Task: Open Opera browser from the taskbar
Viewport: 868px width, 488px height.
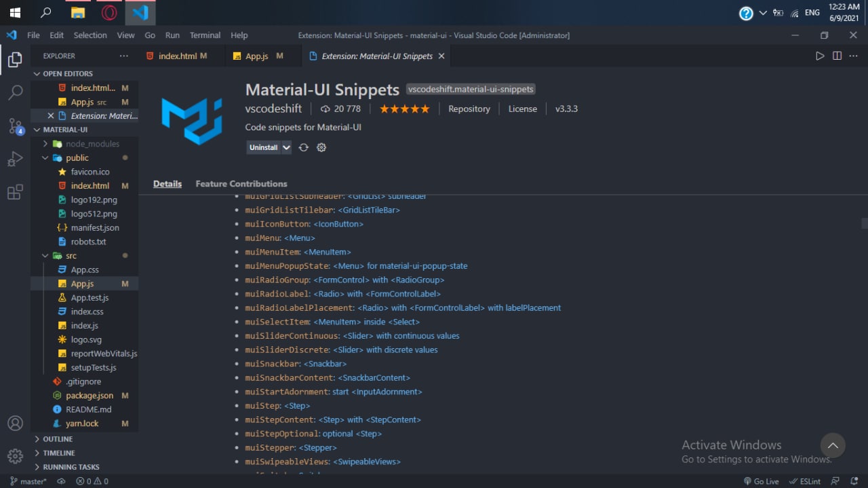Action: click(109, 12)
